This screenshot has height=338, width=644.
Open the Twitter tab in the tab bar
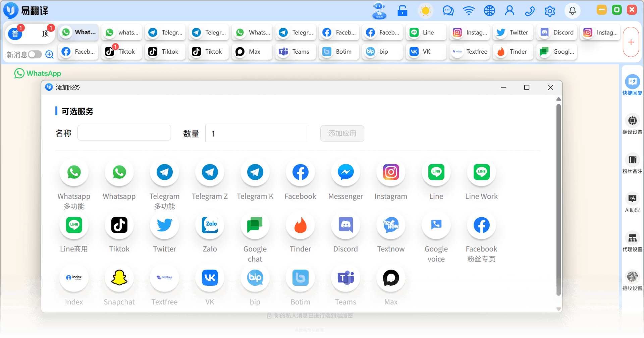point(513,33)
